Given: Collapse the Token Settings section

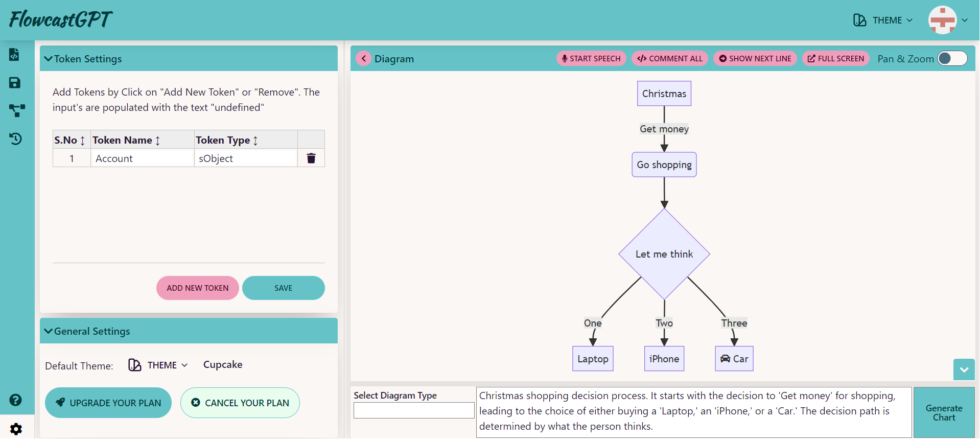Looking at the screenshot, I should 49,59.
